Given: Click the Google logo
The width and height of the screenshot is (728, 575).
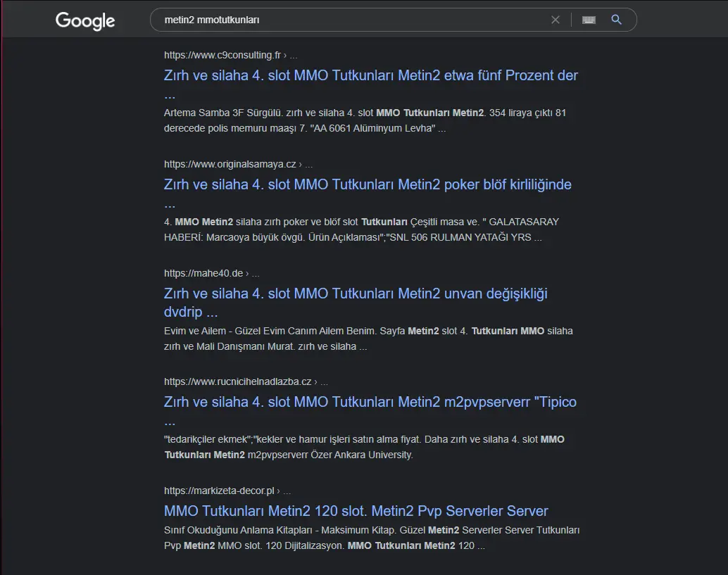Looking at the screenshot, I should pos(85,20).
